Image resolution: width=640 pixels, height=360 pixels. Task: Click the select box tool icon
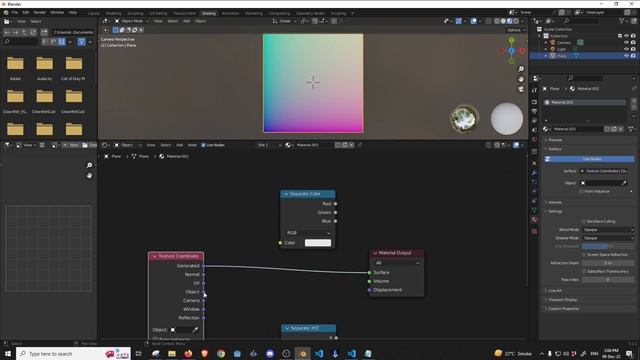(116, 30)
